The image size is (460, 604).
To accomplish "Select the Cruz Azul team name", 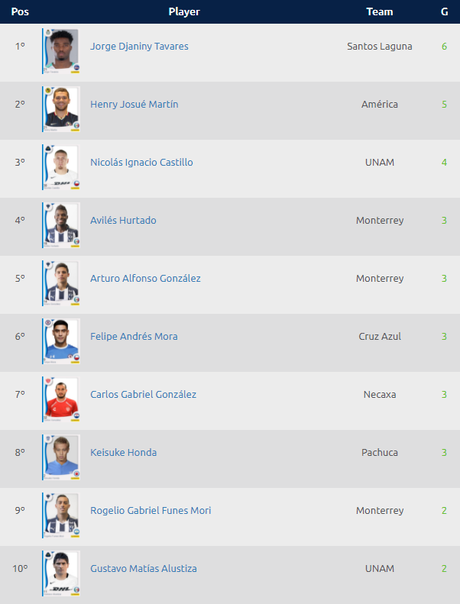I will point(379,336).
